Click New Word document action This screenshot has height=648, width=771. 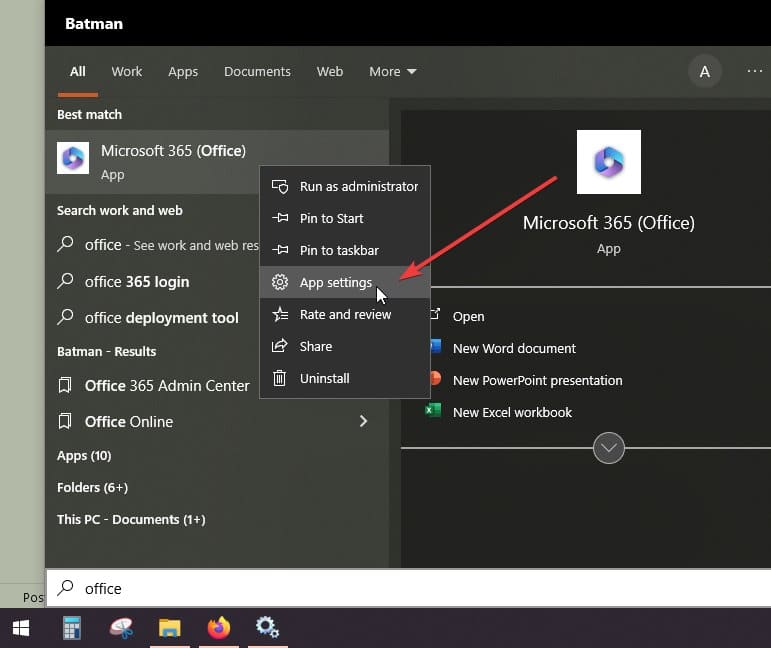[514, 349]
